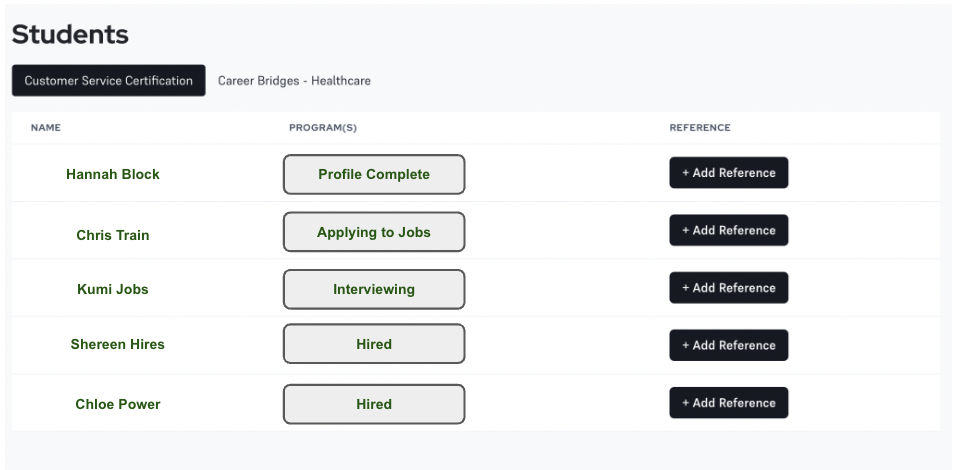The width and height of the screenshot is (956, 470).
Task: Click the NAME column header
Action: (x=46, y=128)
